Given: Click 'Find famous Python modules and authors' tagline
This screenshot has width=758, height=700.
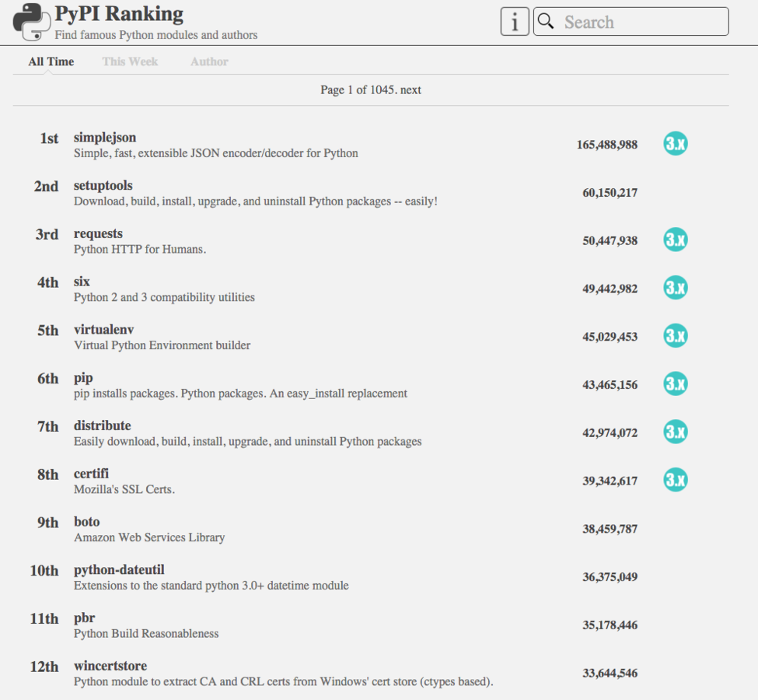Looking at the screenshot, I should [155, 35].
